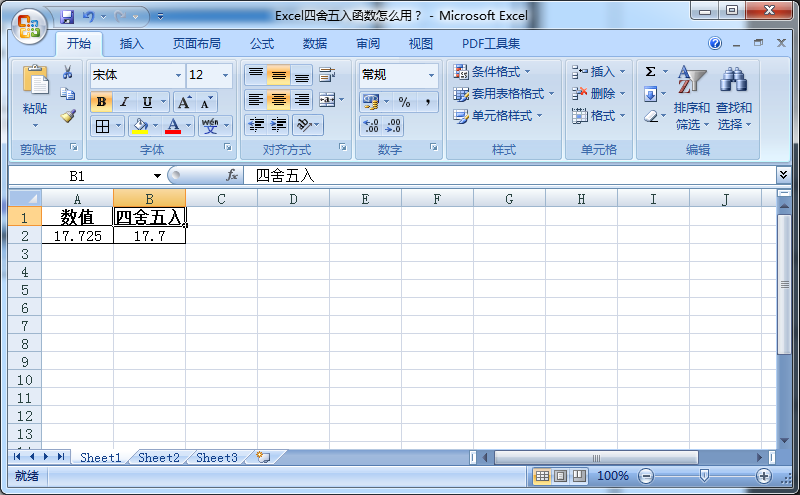Toggle Underline formatting

click(x=147, y=102)
